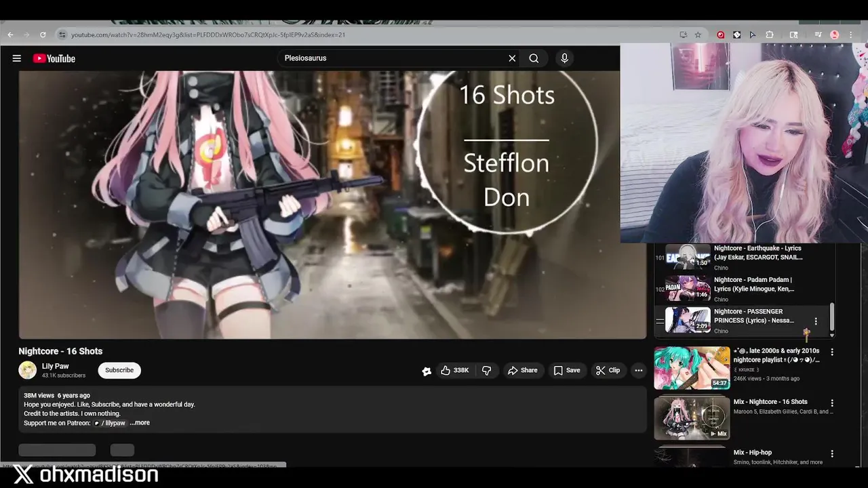Viewport: 868px width, 488px height.
Task: Click the sparkle extension icon beside like
Action: click(x=427, y=371)
